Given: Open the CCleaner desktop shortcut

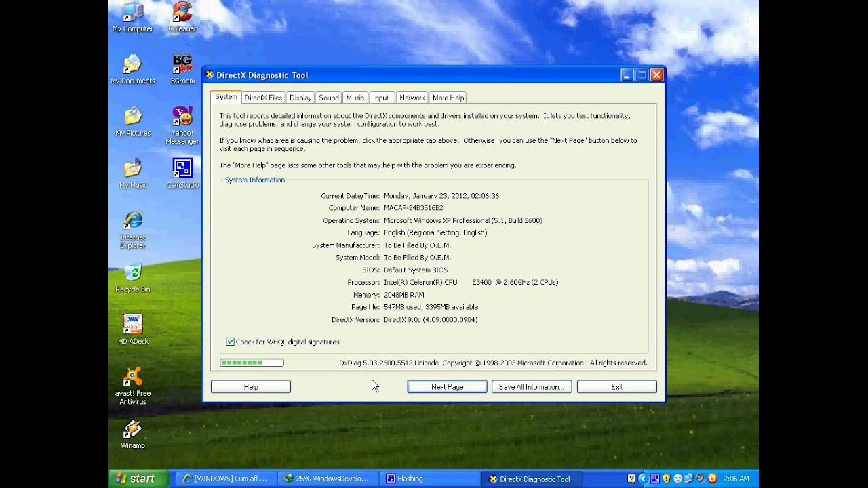Looking at the screenshot, I should tap(182, 18).
